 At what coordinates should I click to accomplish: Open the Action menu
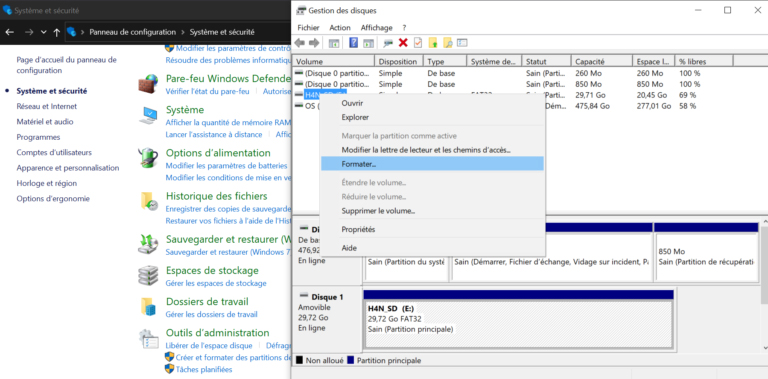[340, 28]
